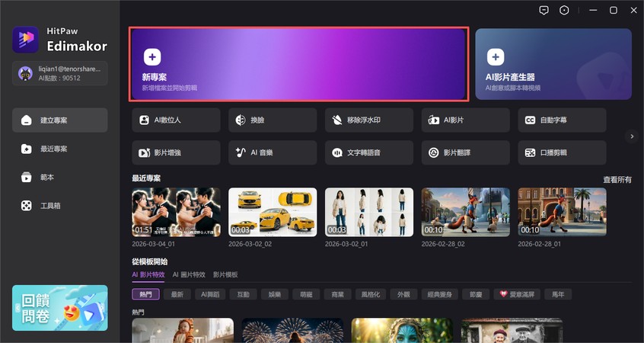The height and width of the screenshot is (343, 644).
Task: Launch the 換臉 face swap tool
Action: coord(273,120)
